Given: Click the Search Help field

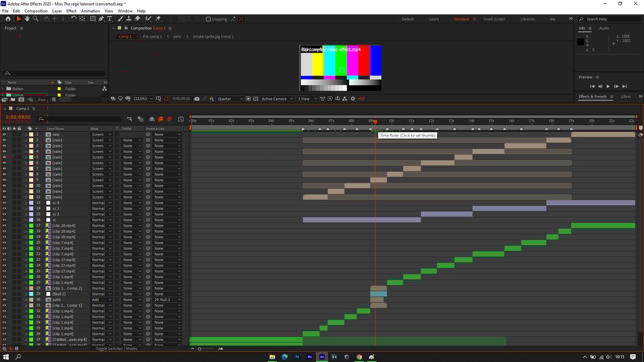Looking at the screenshot, I should click(610, 19).
